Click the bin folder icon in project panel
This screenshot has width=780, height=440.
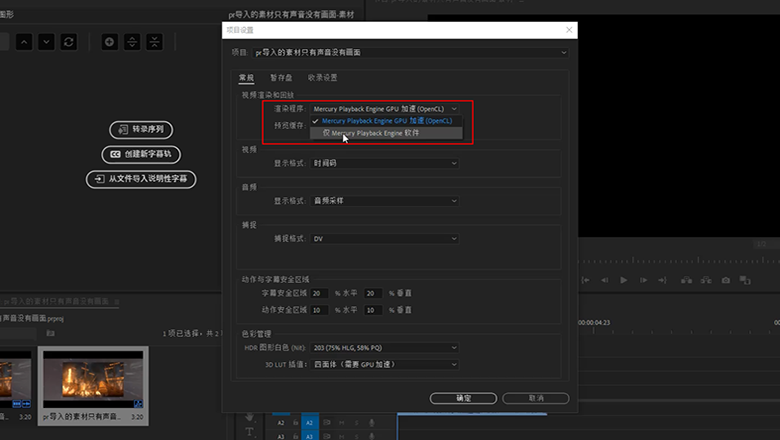click(50, 333)
